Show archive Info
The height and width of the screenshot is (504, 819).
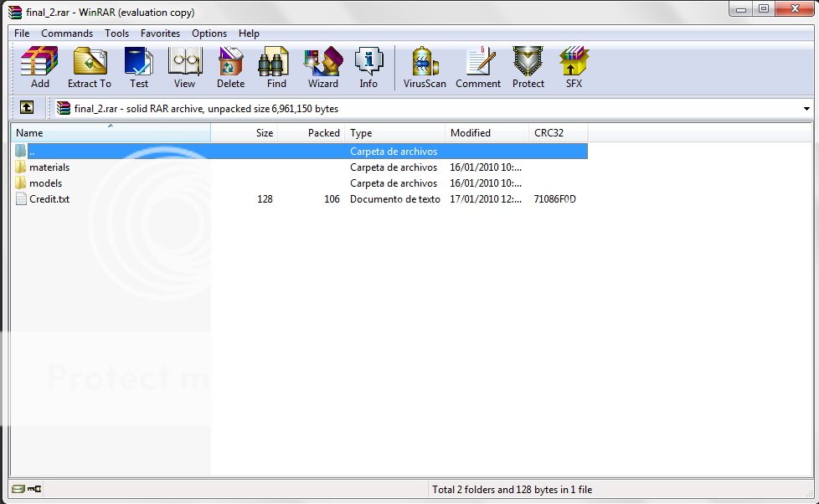click(368, 67)
